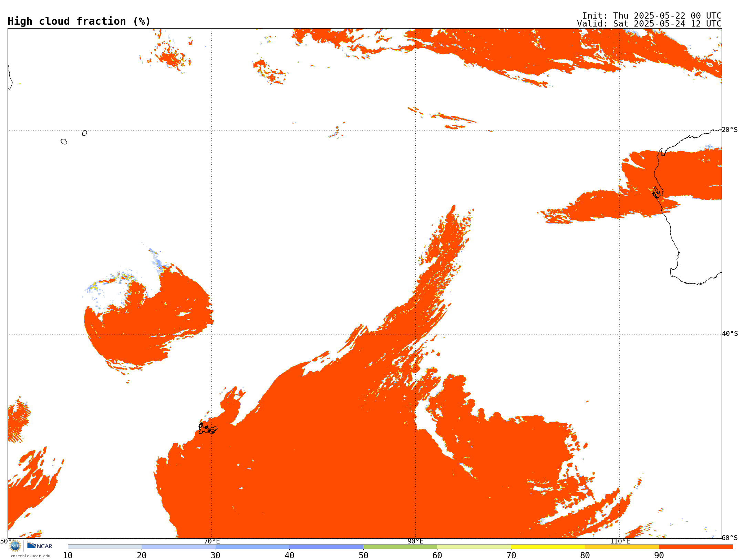Click the NSF logo icon
Viewport: 744px width, 560px height.
[15, 546]
